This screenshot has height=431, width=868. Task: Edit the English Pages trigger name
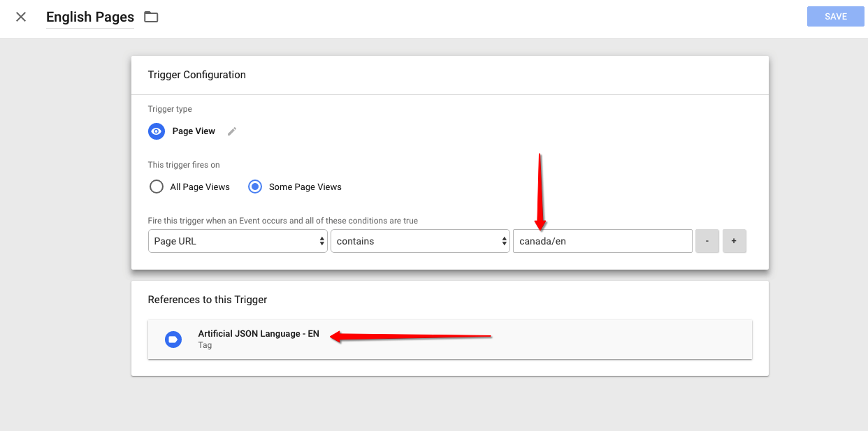pos(90,17)
